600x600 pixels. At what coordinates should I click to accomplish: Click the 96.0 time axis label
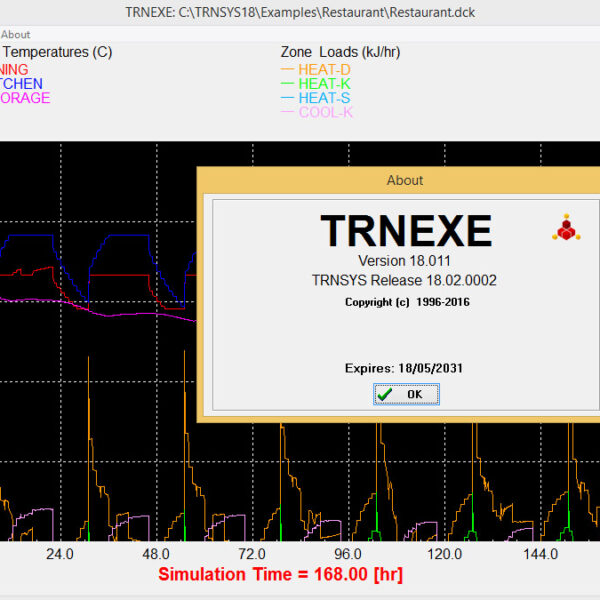[348, 554]
